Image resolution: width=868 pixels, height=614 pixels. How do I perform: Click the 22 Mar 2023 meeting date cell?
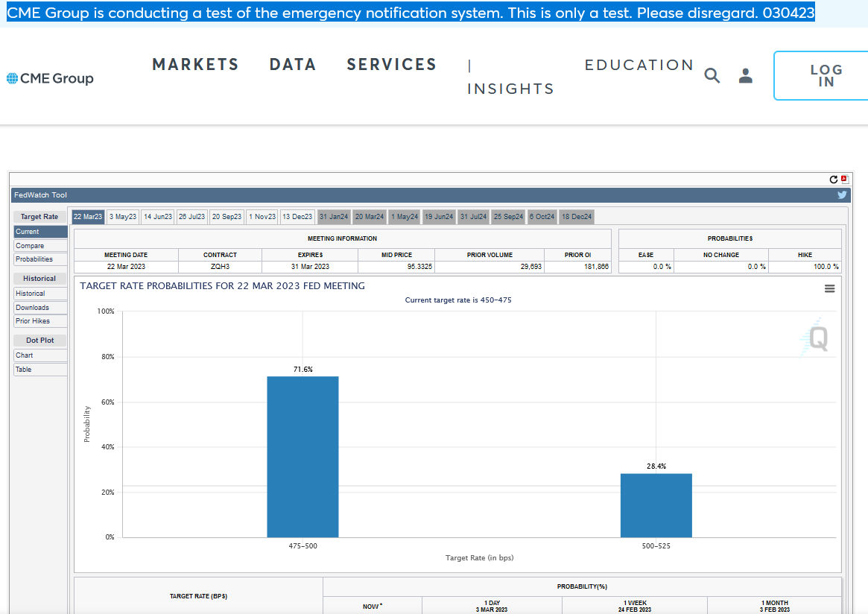[x=126, y=267]
